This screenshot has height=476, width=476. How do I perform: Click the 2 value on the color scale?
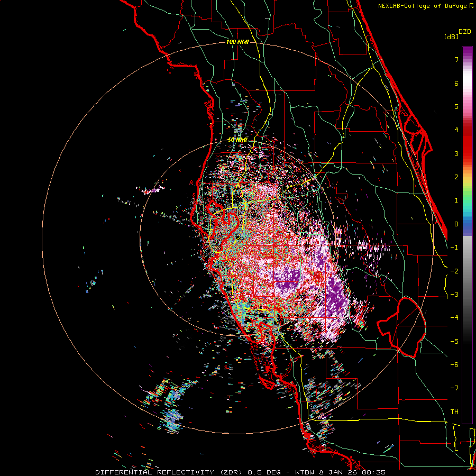click(x=456, y=177)
